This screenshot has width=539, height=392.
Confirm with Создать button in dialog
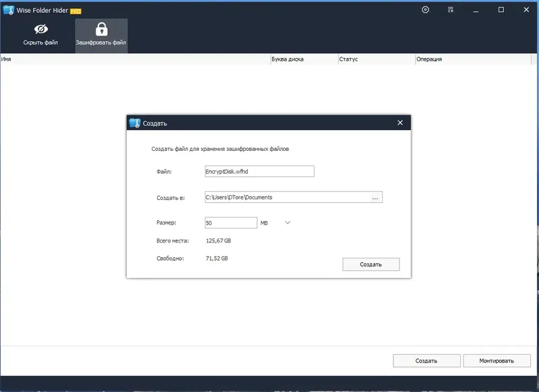coord(371,264)
